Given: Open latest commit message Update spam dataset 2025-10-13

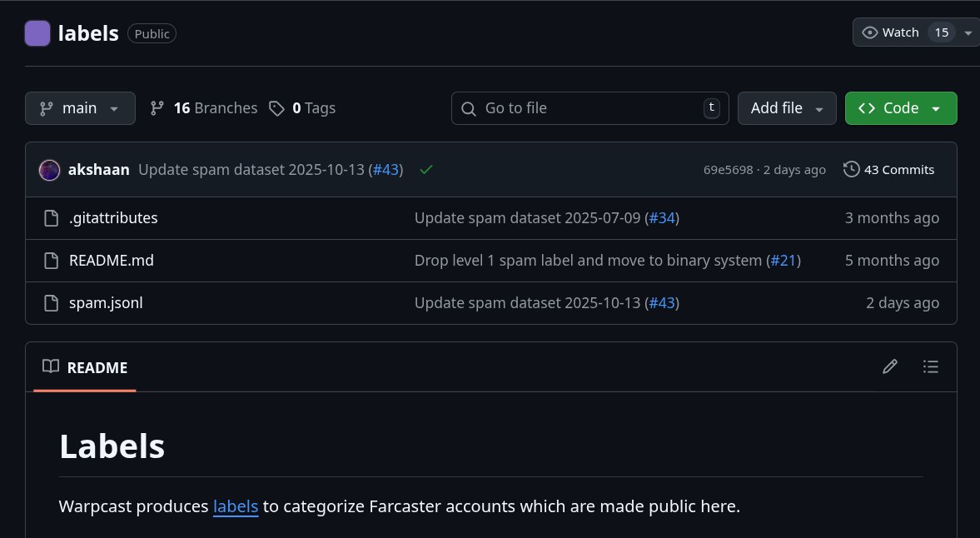Looking at the screenshot, I should (251, 170).
